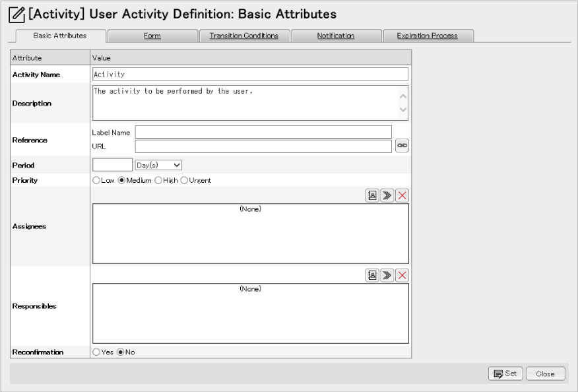
Task: Switch to the Basic Attributes tab
Action: point(61,36)
